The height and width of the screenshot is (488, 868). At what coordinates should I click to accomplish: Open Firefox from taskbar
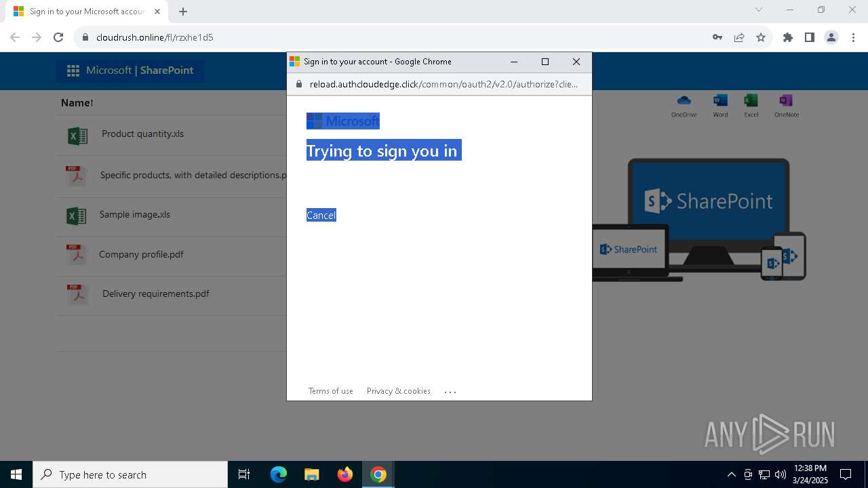[x=345, y=474]
